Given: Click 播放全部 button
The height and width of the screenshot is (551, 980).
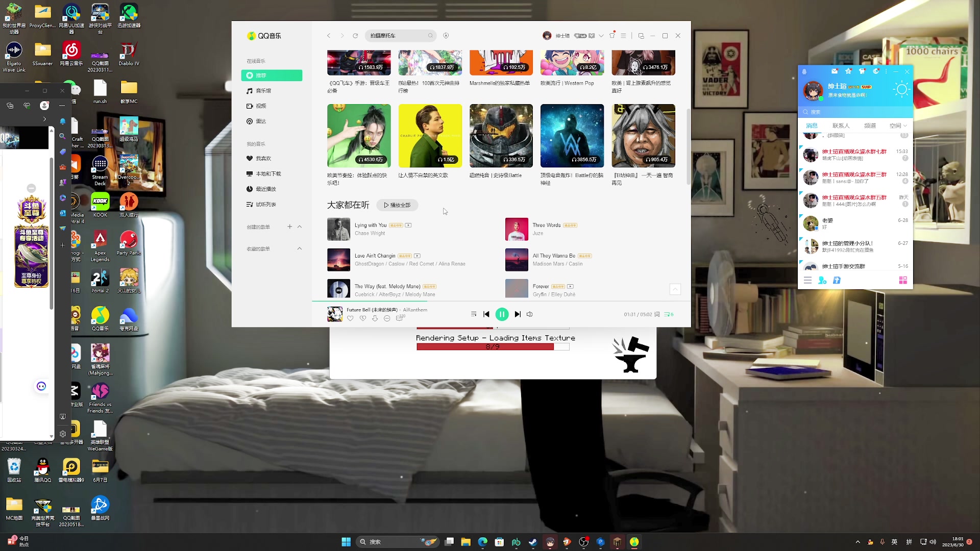Looking at the screenshot, I should (x=397, y=205).
